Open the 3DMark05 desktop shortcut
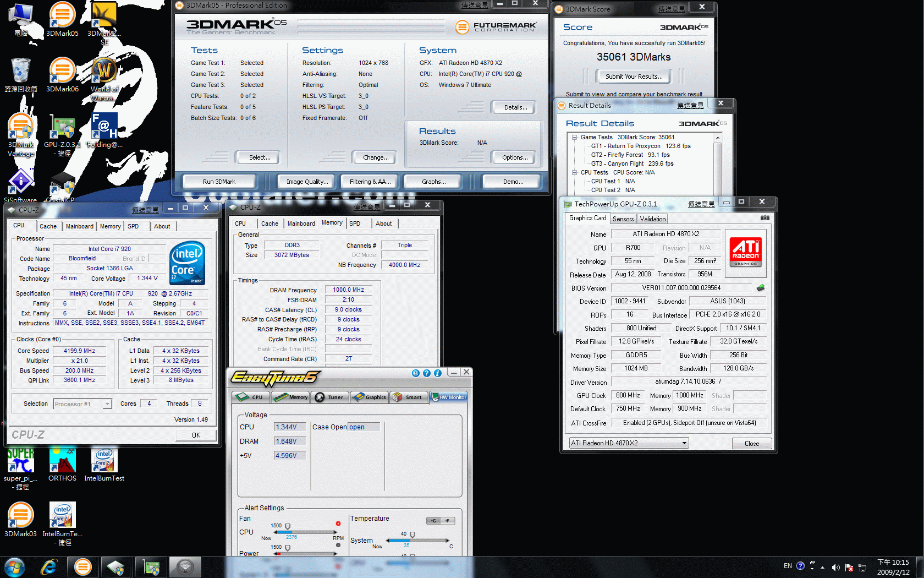Image resolution: width=924 pixels, height=578 pixels. (62, 18)
